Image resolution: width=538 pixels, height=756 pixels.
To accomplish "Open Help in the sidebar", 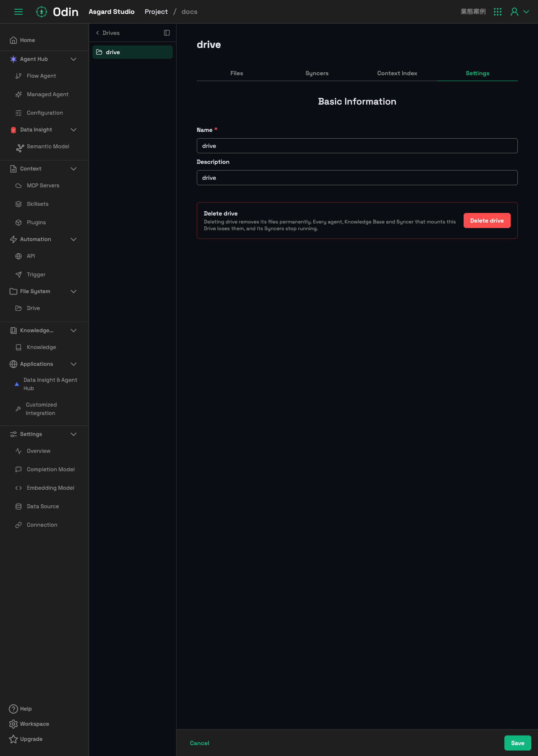I will [x=21, y=709].
